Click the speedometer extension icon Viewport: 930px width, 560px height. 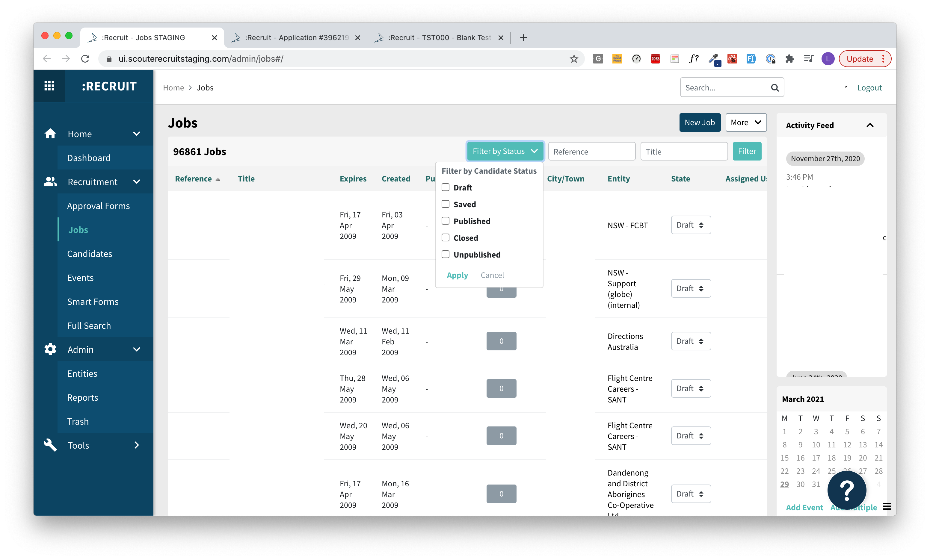pos(636,59)
